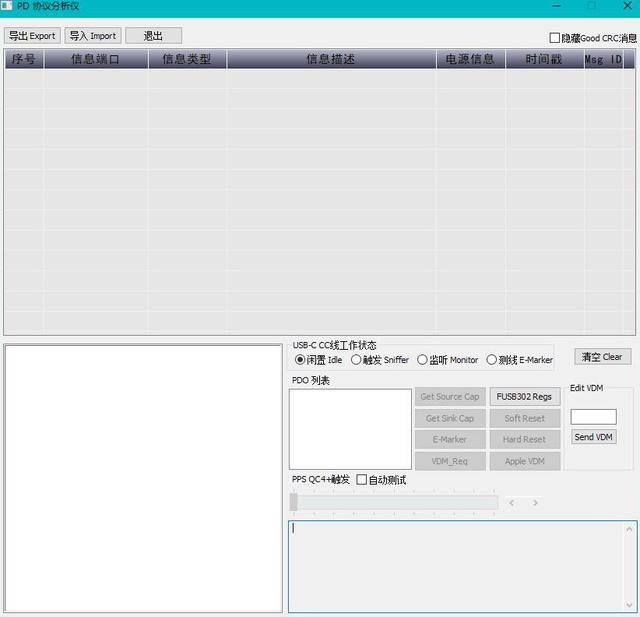640x617 pixels.
Task: Click the 信息描述 column header
Action: 331,59
